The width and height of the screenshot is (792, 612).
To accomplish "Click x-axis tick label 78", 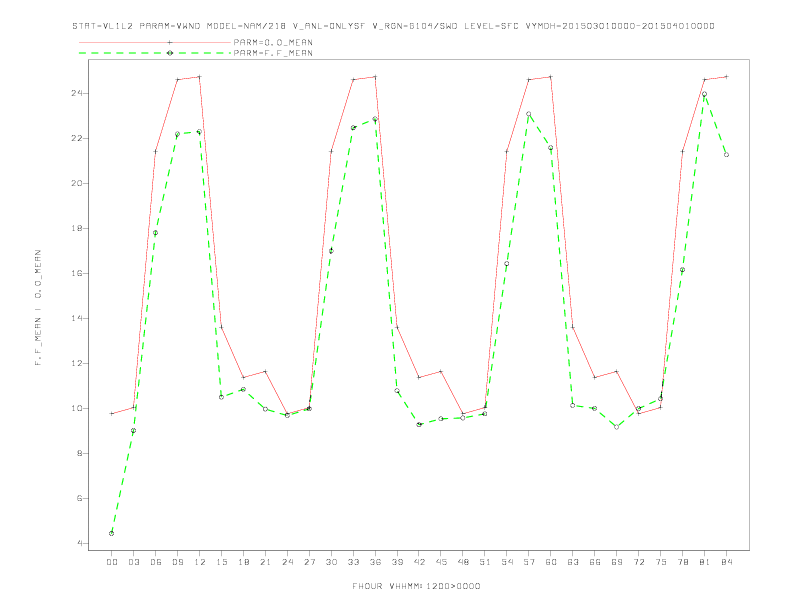I will coord(683,562).
